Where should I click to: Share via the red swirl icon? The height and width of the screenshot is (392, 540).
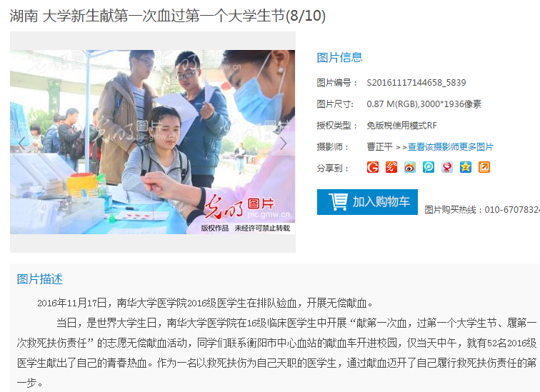pos(391,167)
